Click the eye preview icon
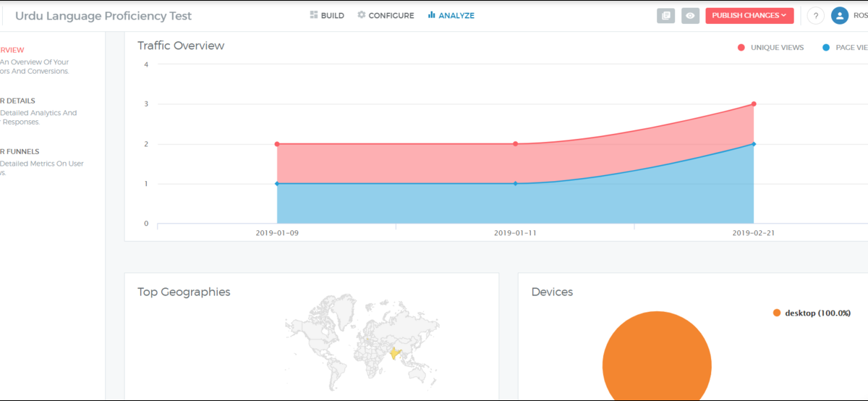 (x=690, y=16)
